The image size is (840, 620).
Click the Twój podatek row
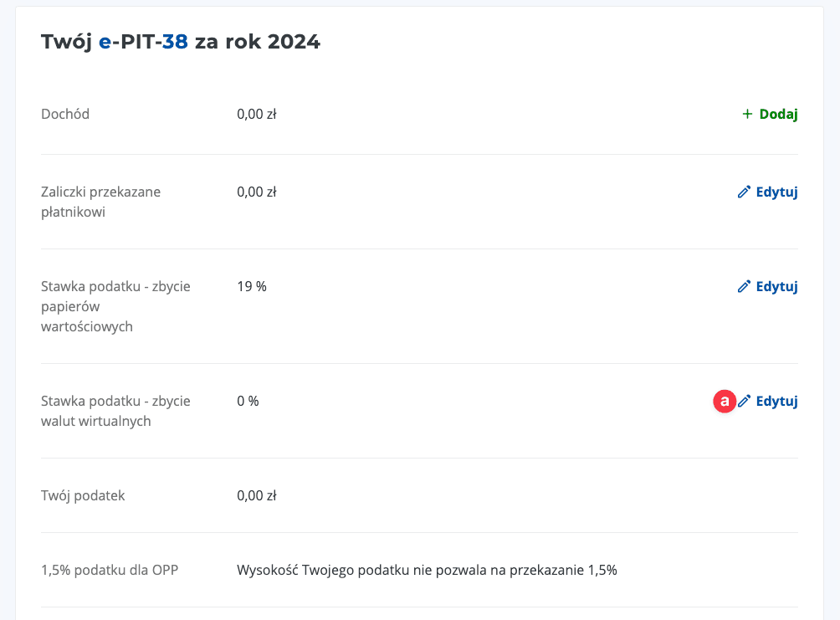click(x=83, y=494)
